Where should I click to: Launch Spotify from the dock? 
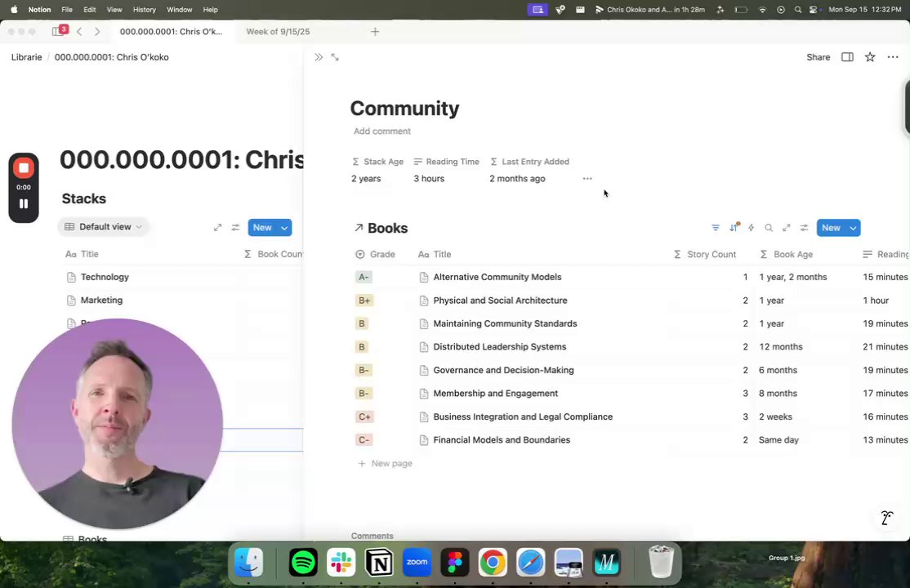pyautogui.click(x=303, y=562)
